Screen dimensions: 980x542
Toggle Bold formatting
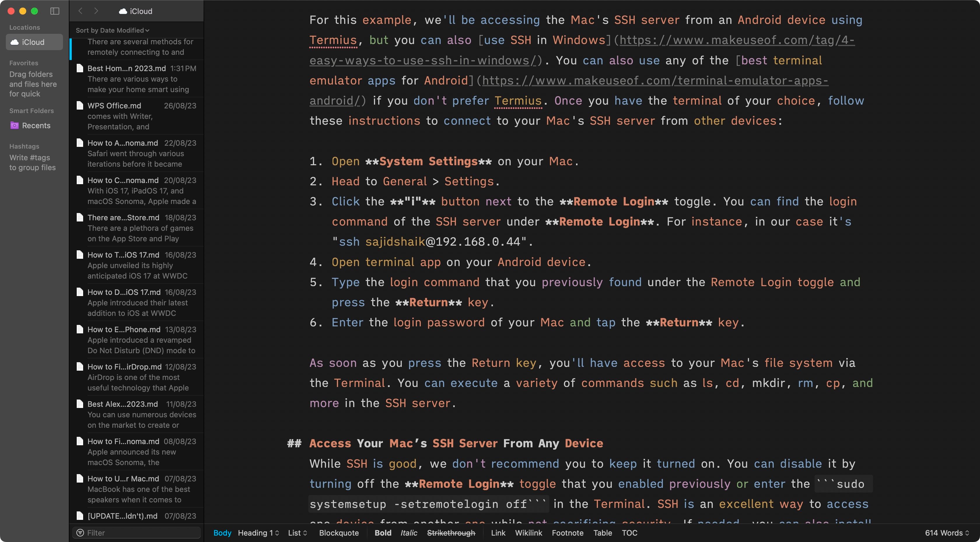click(x=383, y=533)
